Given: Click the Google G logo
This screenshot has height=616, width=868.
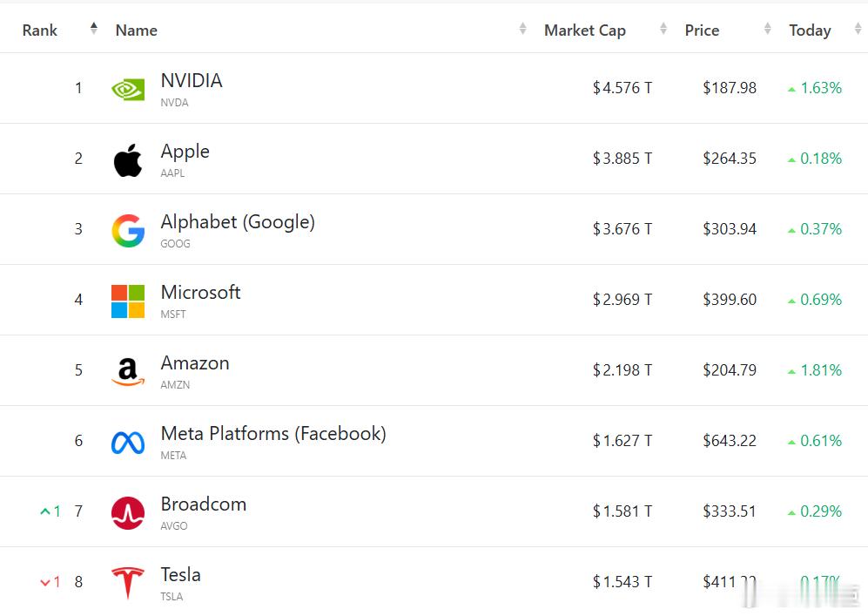Looking at the screenshot, I should click(128, 230).
